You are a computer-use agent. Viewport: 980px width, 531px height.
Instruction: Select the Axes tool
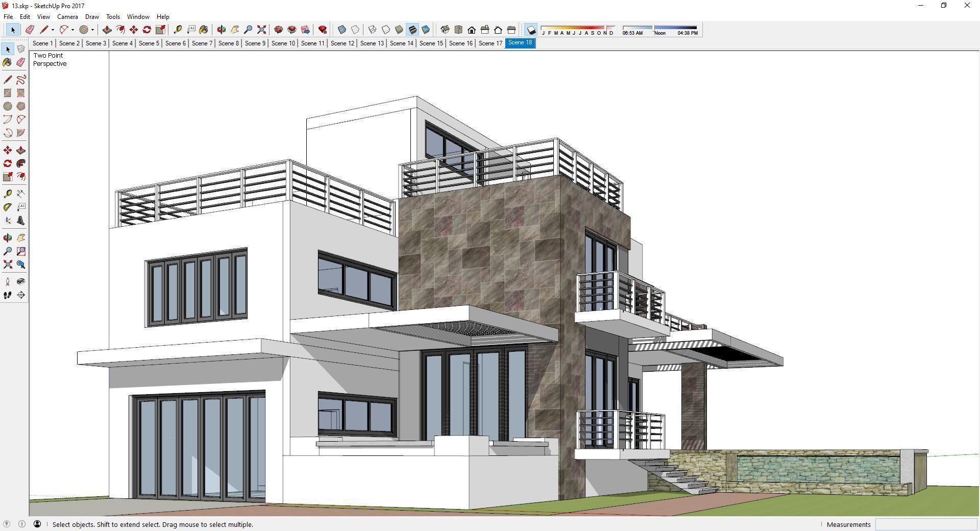[8, 221]
